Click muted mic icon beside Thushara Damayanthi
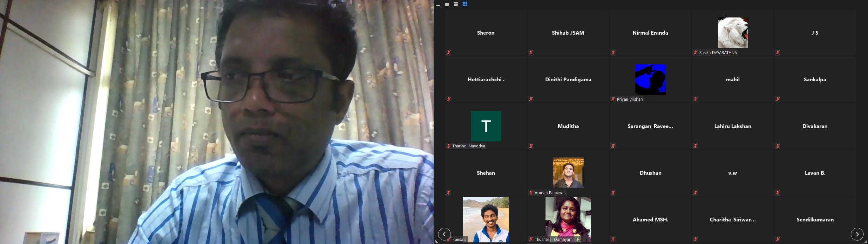 click(x=531, y=239)
